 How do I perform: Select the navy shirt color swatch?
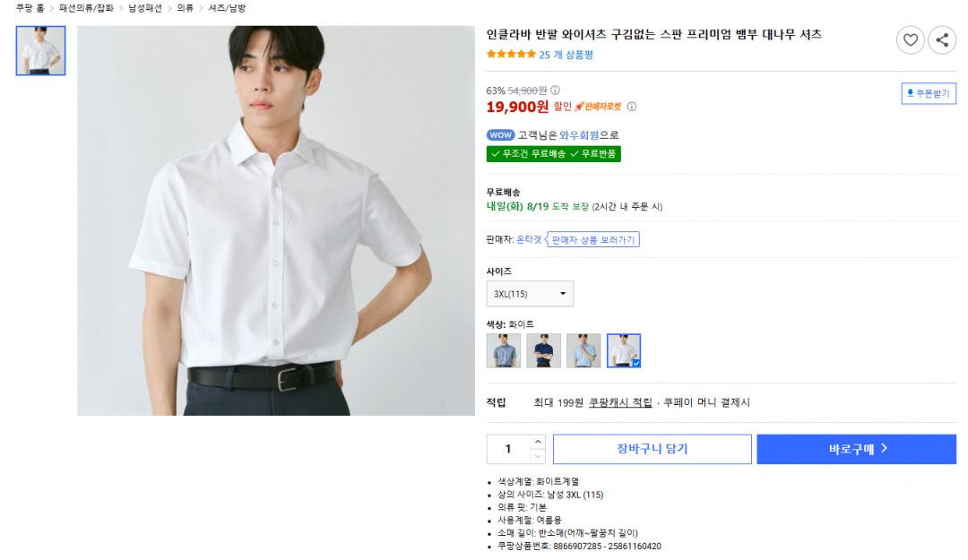(x=543, y=350)
